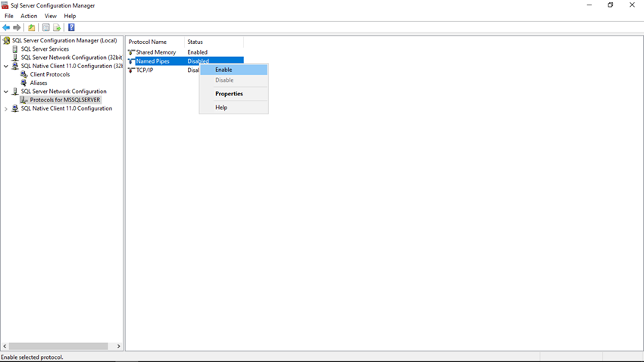
Task: Click the blue Help question mark icon
Action: tap(71, 27)
